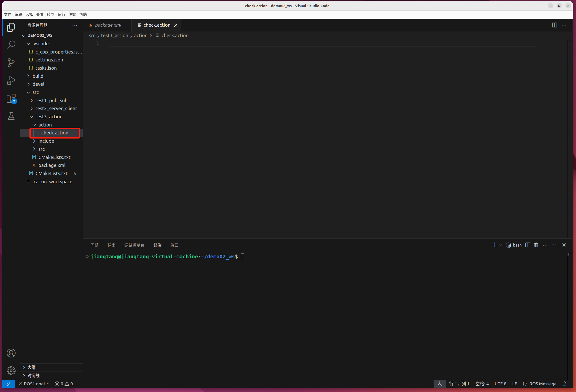Viewport: 576px width, 392px height.
Task: Click the split editor right icon
Action: (554, 25)
